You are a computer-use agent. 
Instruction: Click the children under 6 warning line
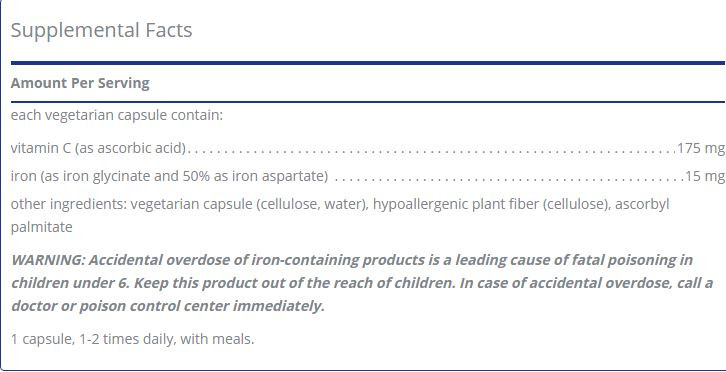(x=362, y=283)
